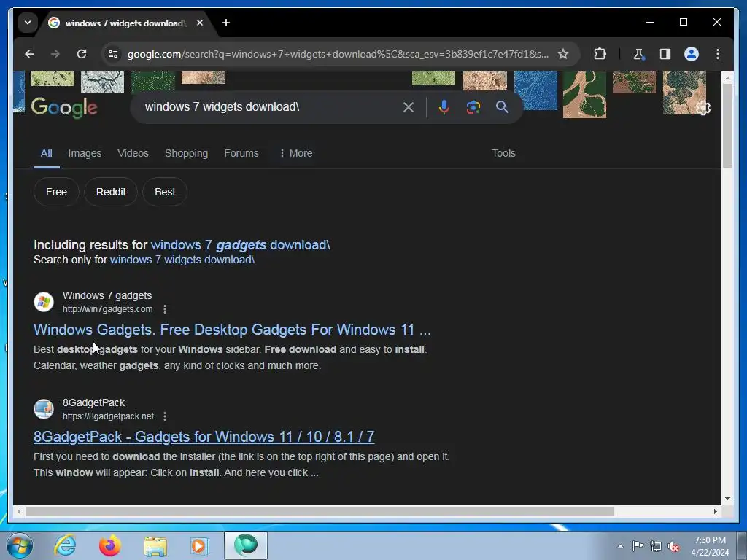View site information icon in address bar
Screen dimensions: 747x560
113,54
